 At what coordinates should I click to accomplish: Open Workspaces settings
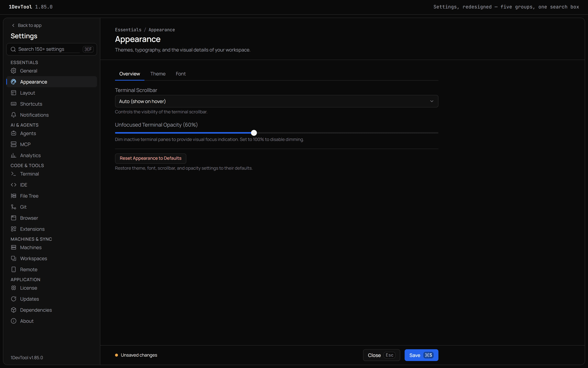point(51,259)
